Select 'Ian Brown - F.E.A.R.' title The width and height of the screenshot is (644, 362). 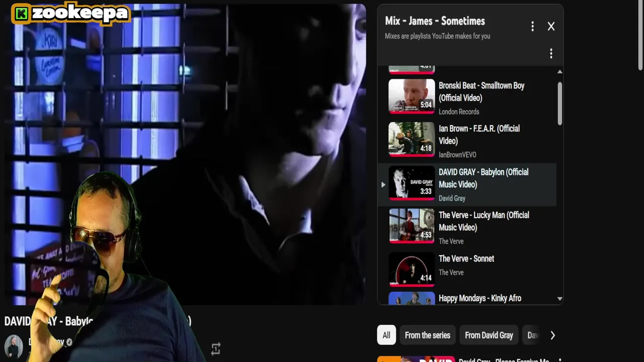click(x=479, y=135)
